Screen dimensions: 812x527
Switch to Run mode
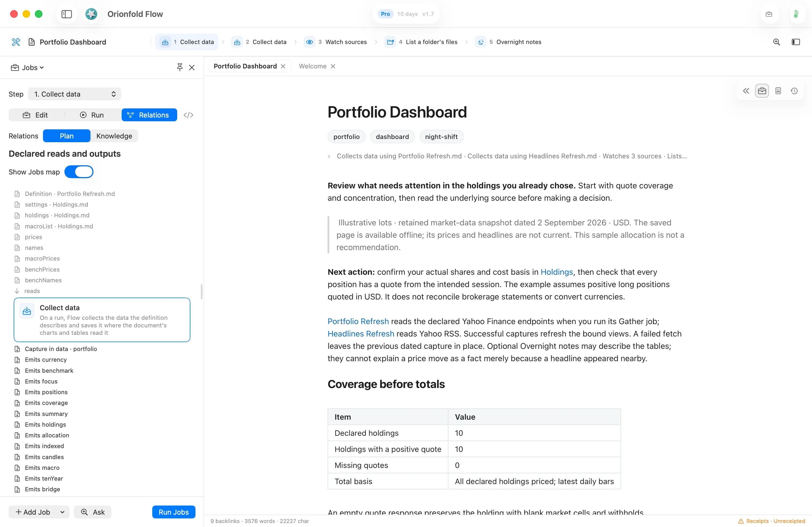point(92,115)
